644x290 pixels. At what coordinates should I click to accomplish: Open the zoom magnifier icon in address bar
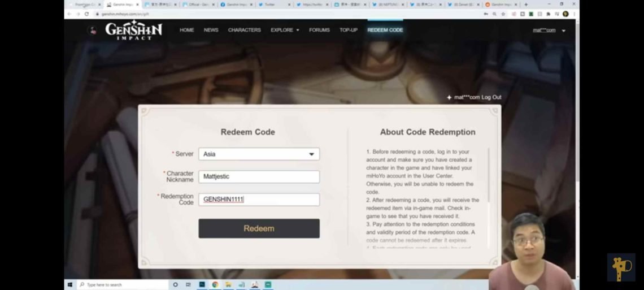[x=494, y=14]
